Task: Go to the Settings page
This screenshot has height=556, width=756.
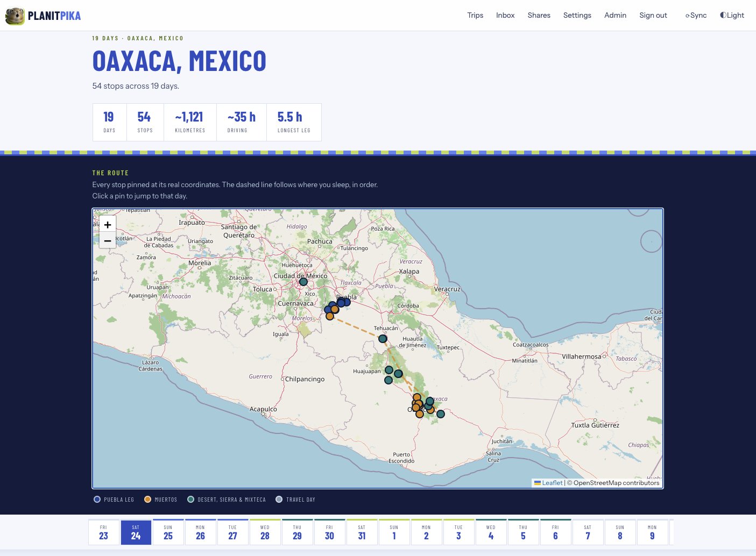Action: [577, 15]
